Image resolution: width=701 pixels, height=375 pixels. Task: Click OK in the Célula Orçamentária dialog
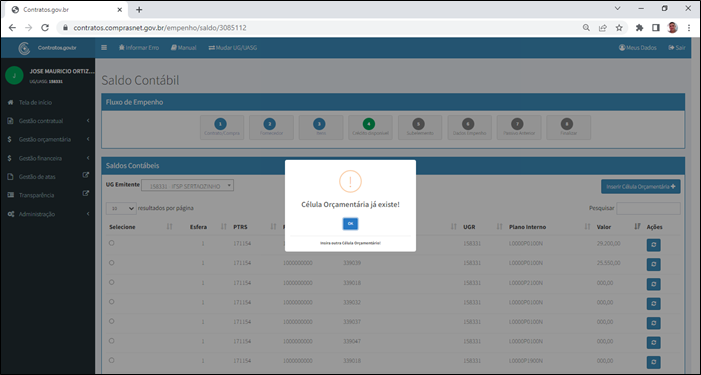(x=350, y=223)
